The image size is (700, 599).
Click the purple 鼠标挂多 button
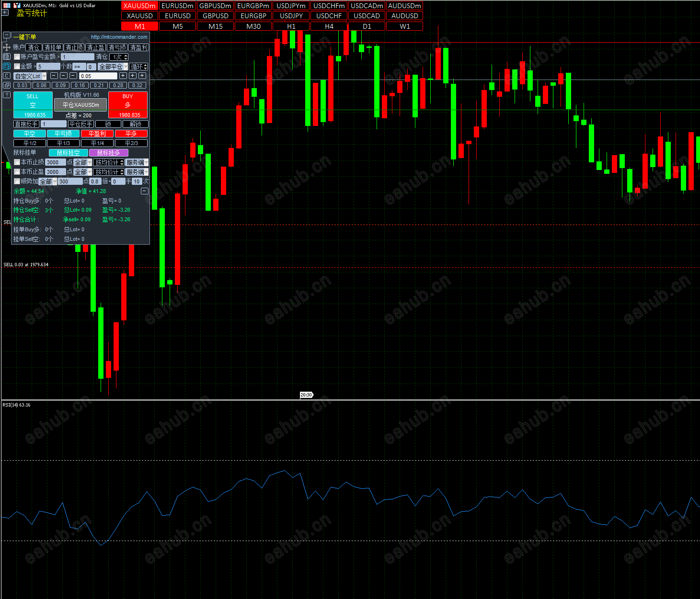tap(109, 153)
